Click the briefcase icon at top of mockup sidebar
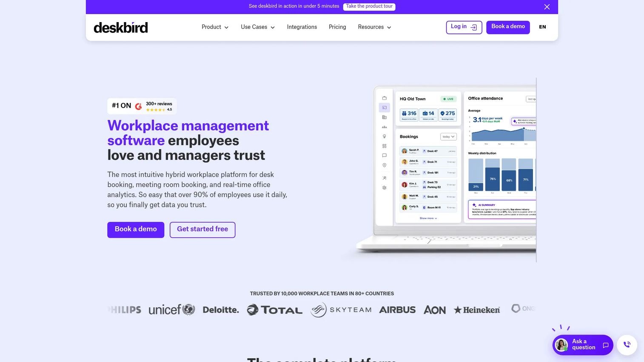The height and width of the screenshot is (362, 644). click(x=384, y=98)
